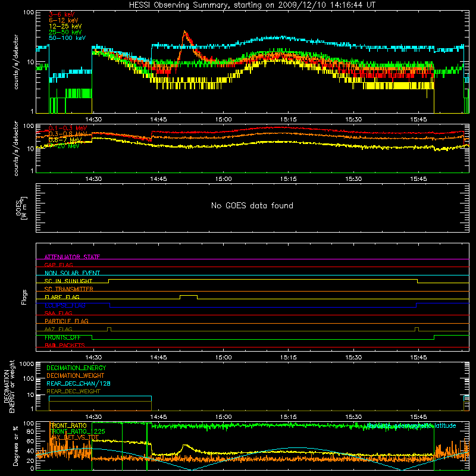Click the 'Flags' vertical axis title

pyautogui.click(x=24, y=297)
